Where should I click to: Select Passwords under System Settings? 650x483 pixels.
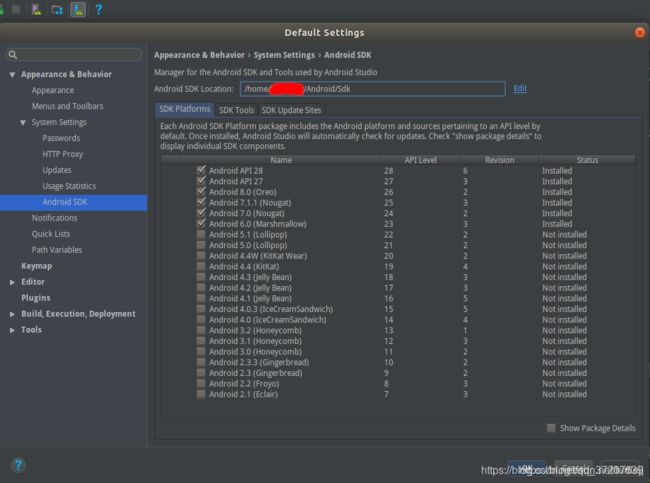pyautogui.click(x=61, y=138)
